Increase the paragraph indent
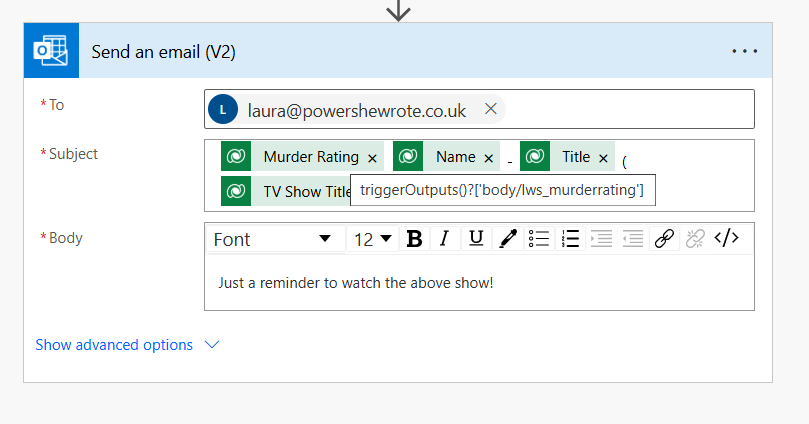Screen dimensions: 809x424 pyautogui.click(x=601, y=239)
